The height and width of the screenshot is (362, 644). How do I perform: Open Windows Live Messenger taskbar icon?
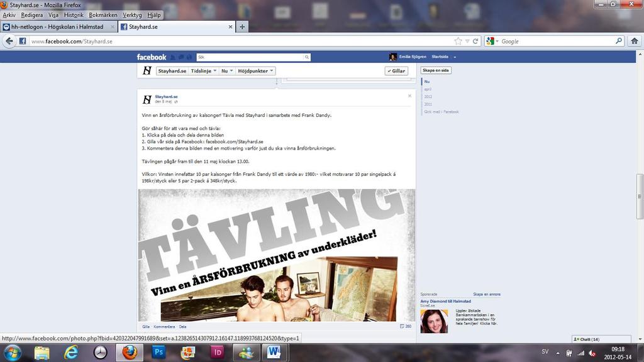(246, 353)
